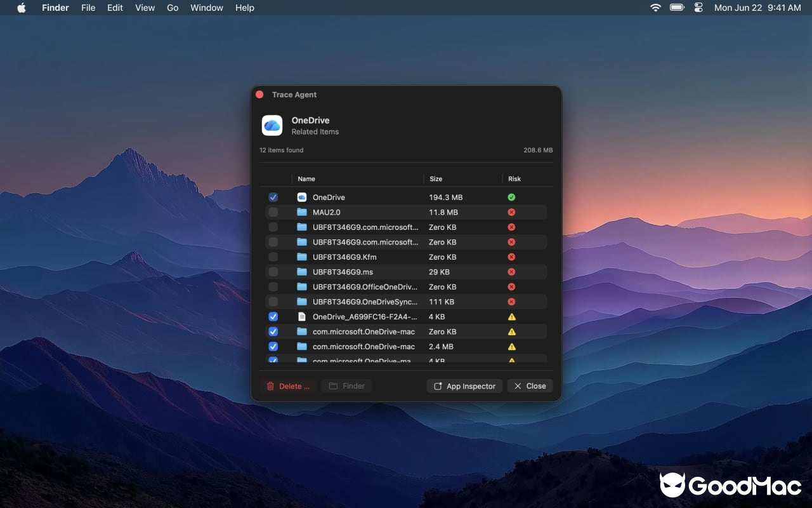812x508 pixels.
Task: Open the Help menu
Action: click(x=245, y=8)
